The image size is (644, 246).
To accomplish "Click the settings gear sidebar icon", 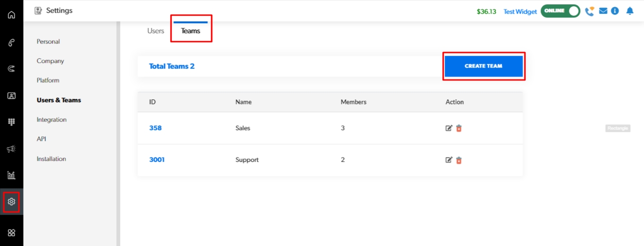I will [11, 202].
